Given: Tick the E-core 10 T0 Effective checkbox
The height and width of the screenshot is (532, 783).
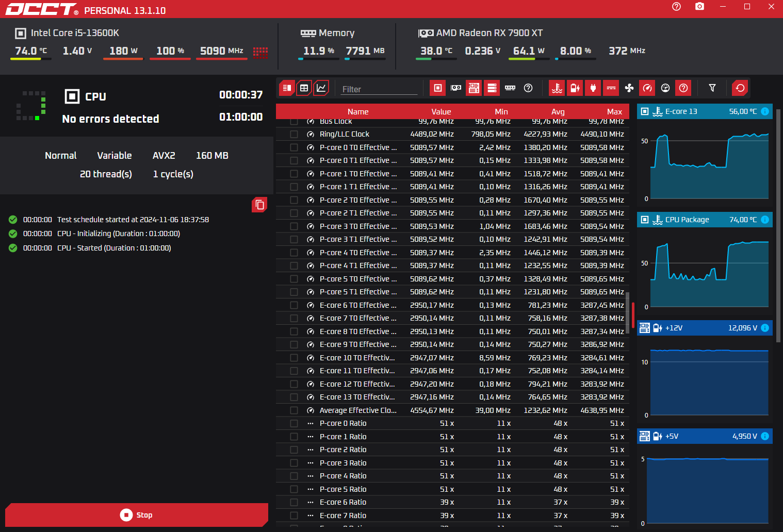Looking at the screenshot, I should (294, 358).
